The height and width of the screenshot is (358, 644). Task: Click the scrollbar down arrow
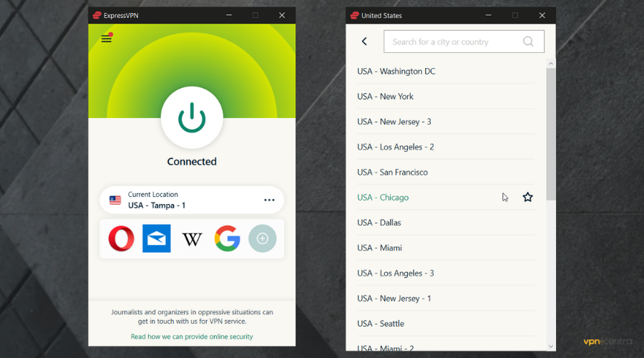(x=551, y=347)
